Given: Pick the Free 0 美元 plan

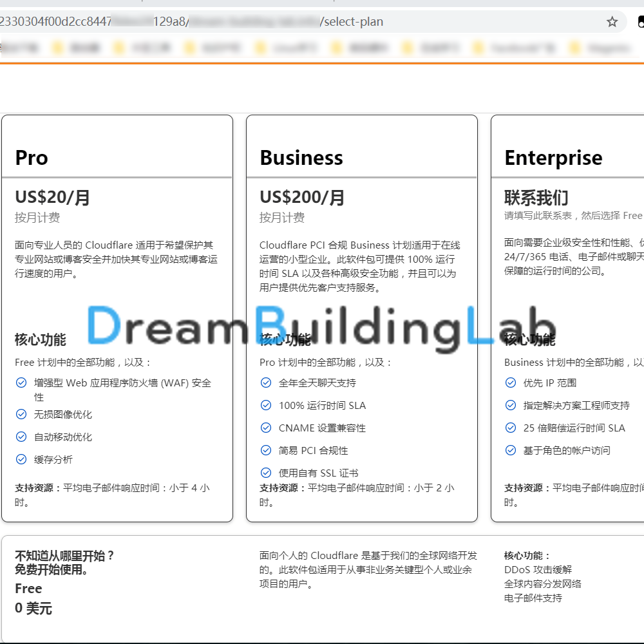Looking at the screenshot, I should (322, 588).
